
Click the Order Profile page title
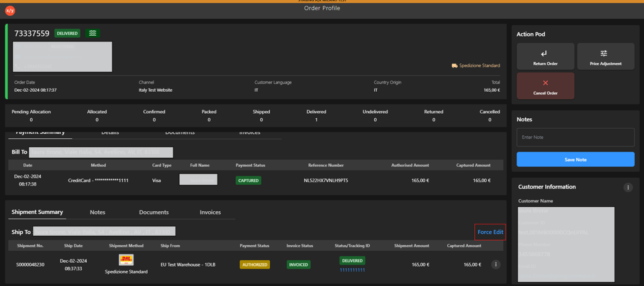[322, 8]
